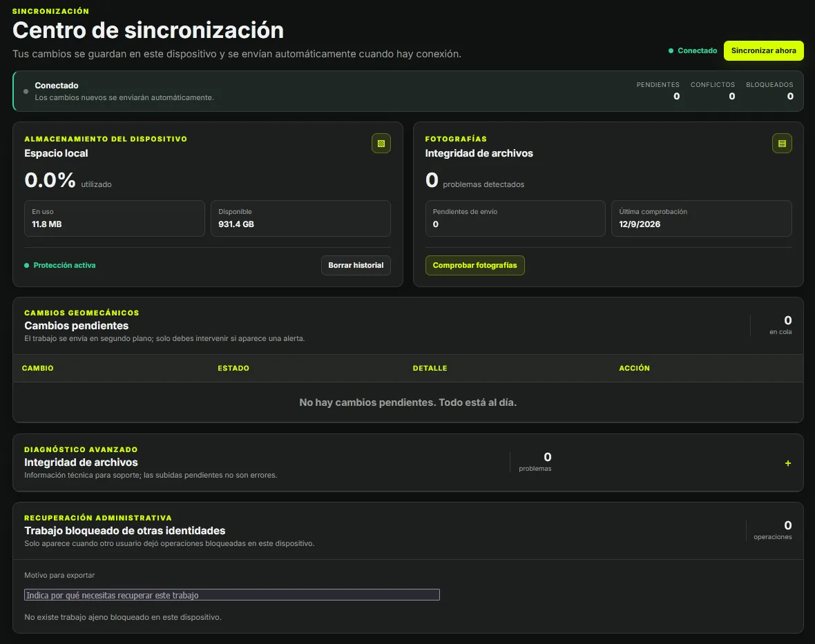Focus the Motivo para exportar input field
This screenshot has width=815, height=644.
coord(232,595)
